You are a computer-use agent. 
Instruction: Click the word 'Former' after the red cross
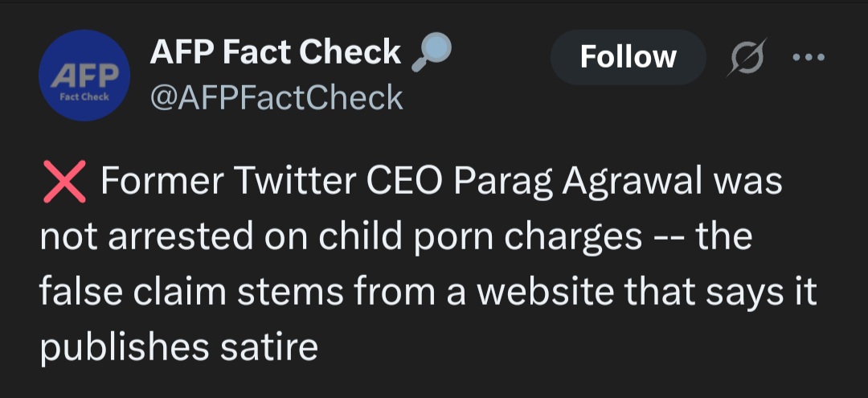[x=162, y=182]
